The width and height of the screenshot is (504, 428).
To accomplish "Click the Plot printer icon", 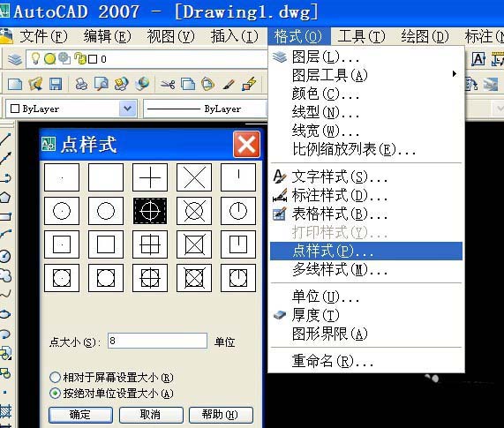I will 81,84.
